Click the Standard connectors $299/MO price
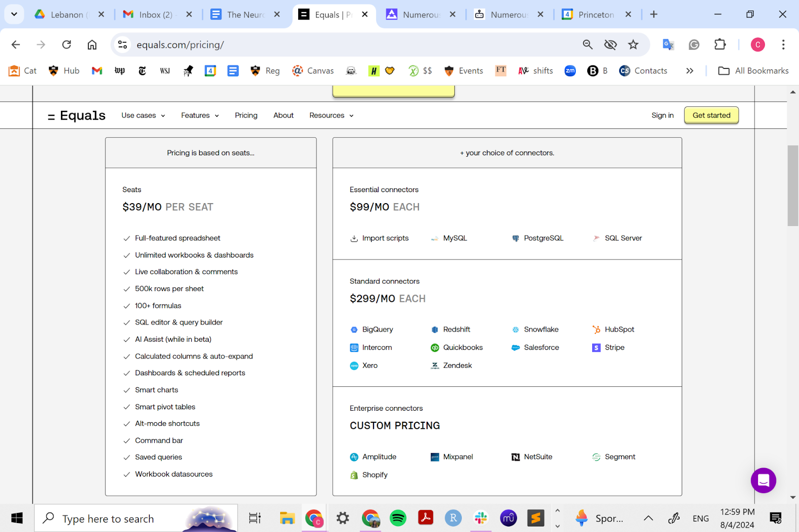 tap(388, 299)
